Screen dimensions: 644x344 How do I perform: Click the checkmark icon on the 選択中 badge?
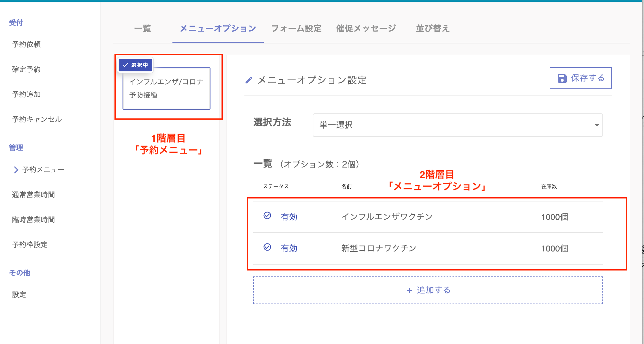click(x=125, y=65)
